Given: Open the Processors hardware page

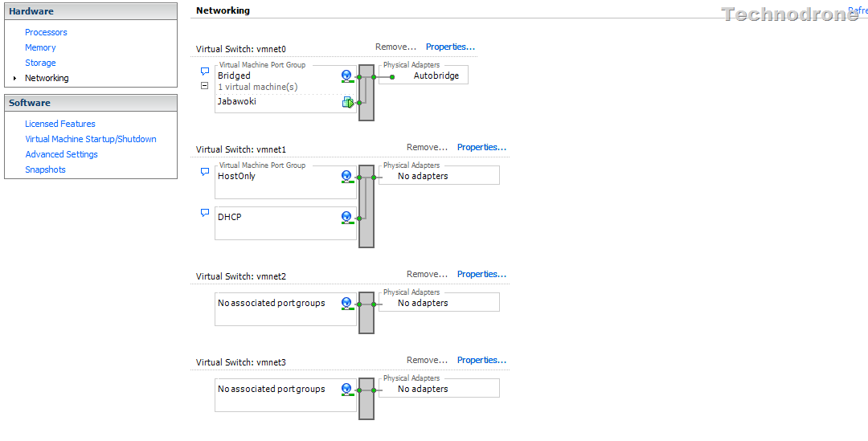Looking at the screenshot, I should (x=46, y=32).
